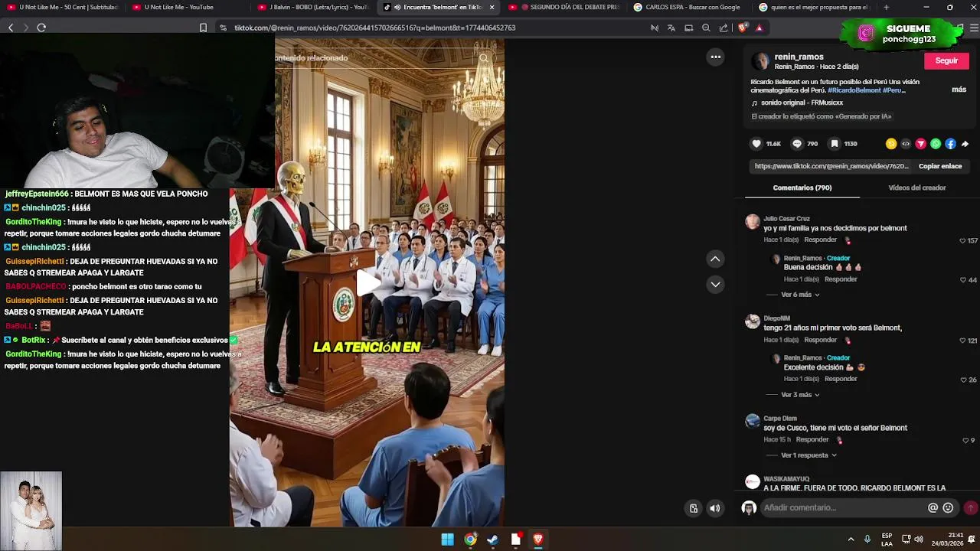The width and height of the screenshot is (980, 551).
Task: Open Steam from the taskbar
Action: pyautogui.click(x=492, y=540)
